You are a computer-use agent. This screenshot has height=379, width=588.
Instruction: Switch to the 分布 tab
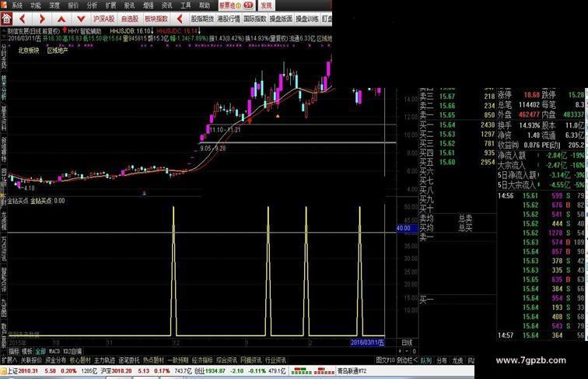point(442,360)
